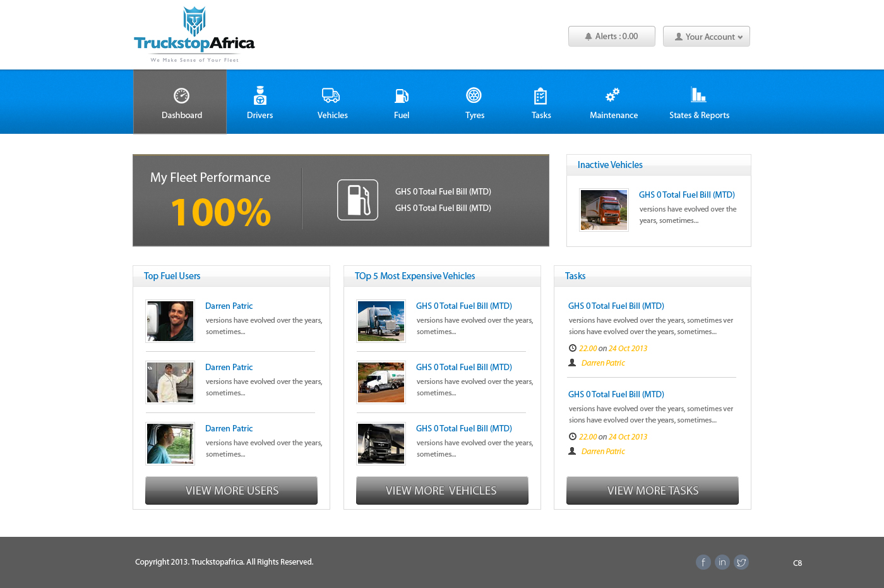The height and width of the screenshot is (588, 884).
Task: Click the Twitter icon in the footer
Action: point(741,561)
